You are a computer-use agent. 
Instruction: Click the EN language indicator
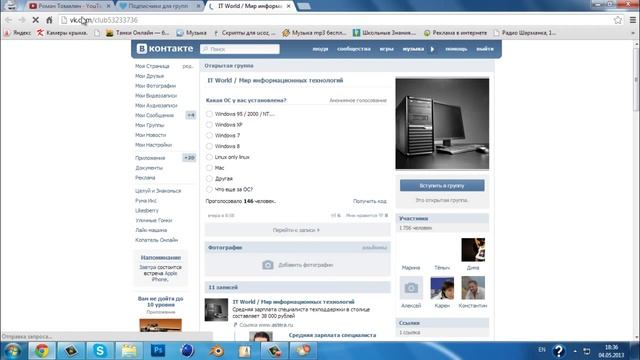[x=542, y=350]
